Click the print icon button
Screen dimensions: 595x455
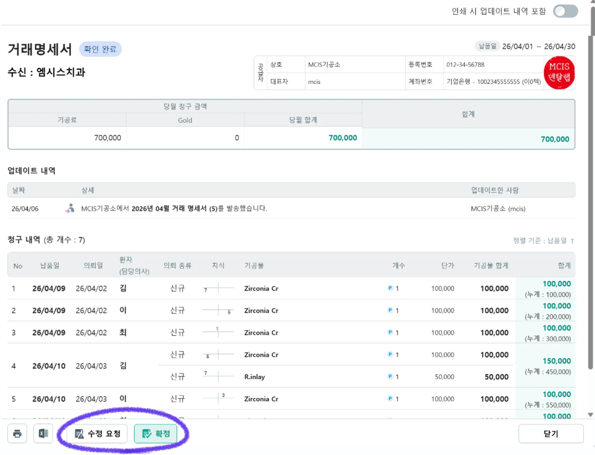pyautogui.click(x=17, y=433)
